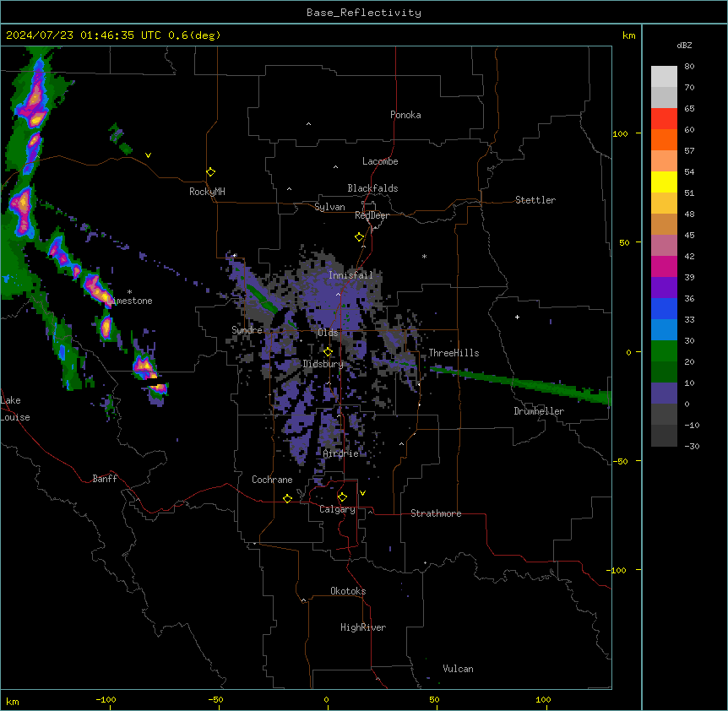The height and width of the screenshot is (711, 728).
Task: Select the Okotoks label
Action: 348,591
